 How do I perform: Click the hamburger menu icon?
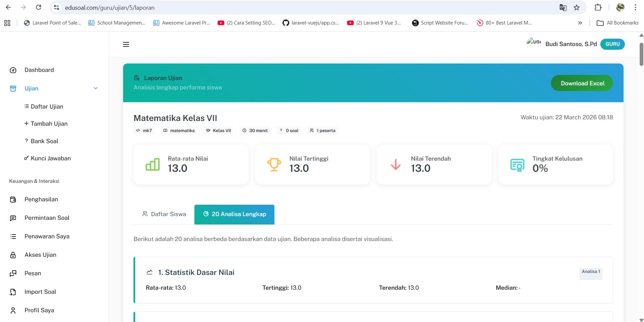click(x=126, y=44)
